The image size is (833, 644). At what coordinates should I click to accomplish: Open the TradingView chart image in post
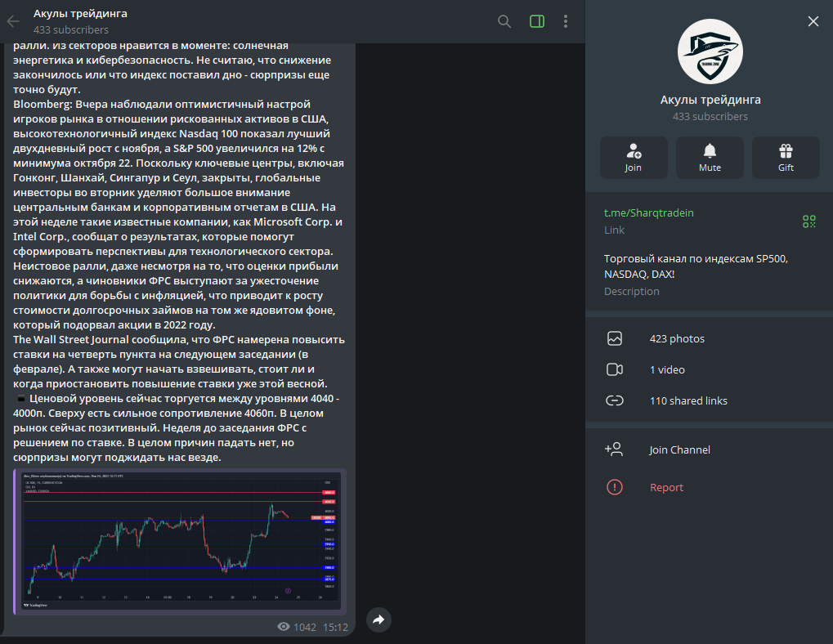[x=180, y=542]
